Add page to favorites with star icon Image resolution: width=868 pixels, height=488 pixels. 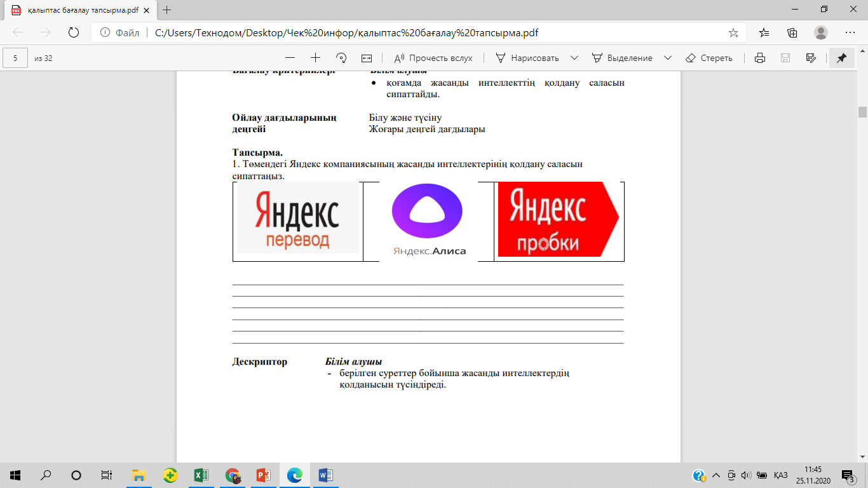tap(733, 32)
